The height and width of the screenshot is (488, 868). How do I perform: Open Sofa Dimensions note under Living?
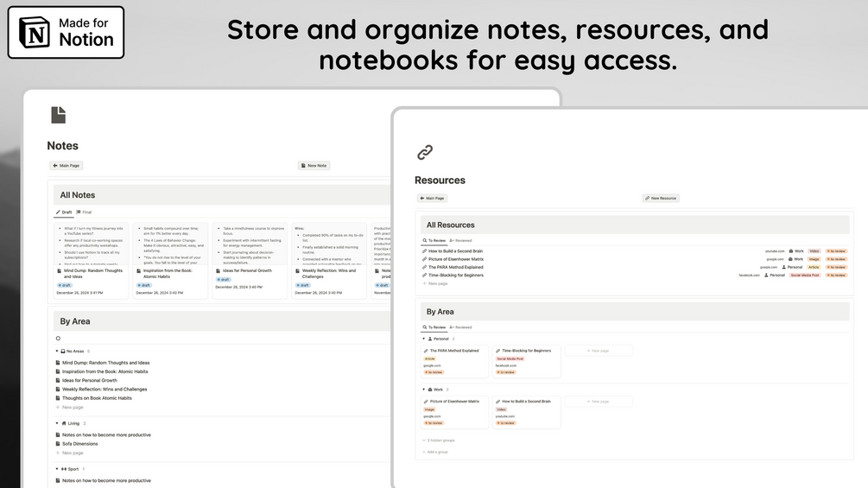(79, 444)
